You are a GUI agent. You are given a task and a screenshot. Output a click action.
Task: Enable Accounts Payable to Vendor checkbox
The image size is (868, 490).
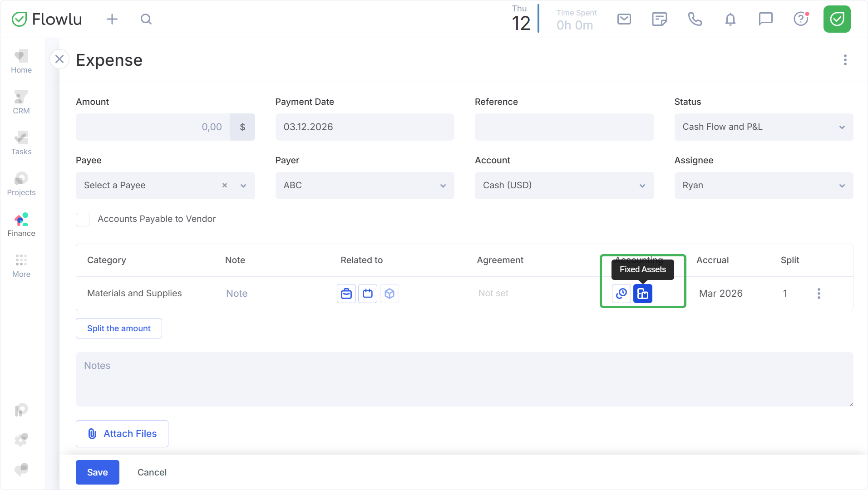click(x=83, y=219)
